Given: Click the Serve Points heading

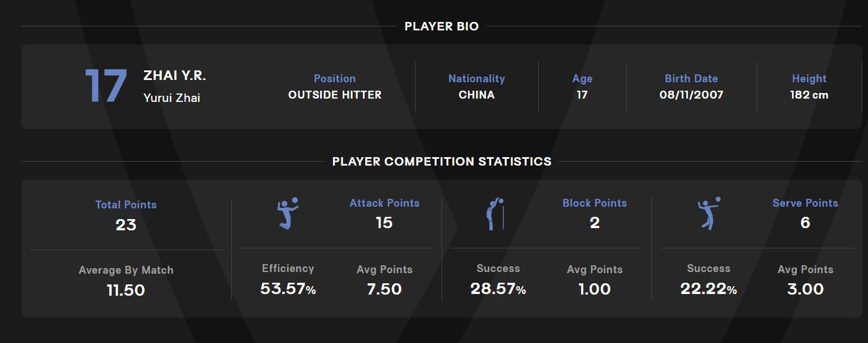Looking at the screenshot, I should click(x=805, y=203).
